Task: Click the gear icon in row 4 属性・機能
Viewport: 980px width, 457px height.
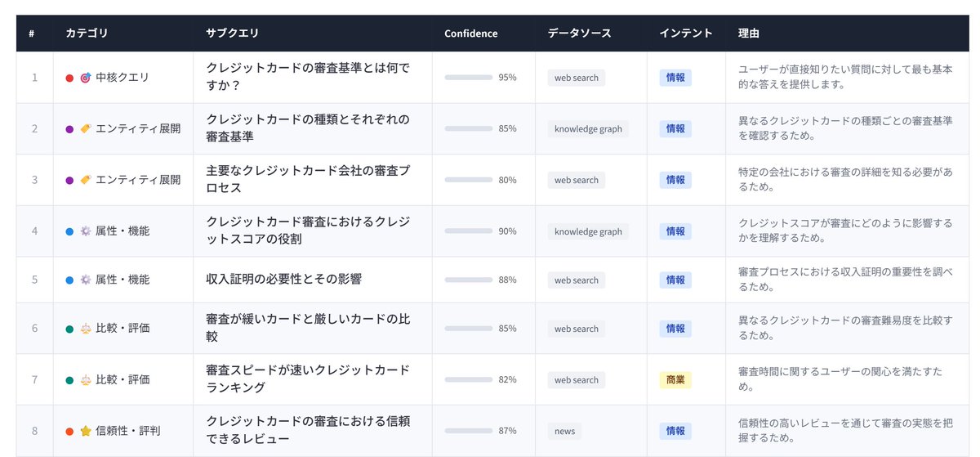Action: [85, 231]
